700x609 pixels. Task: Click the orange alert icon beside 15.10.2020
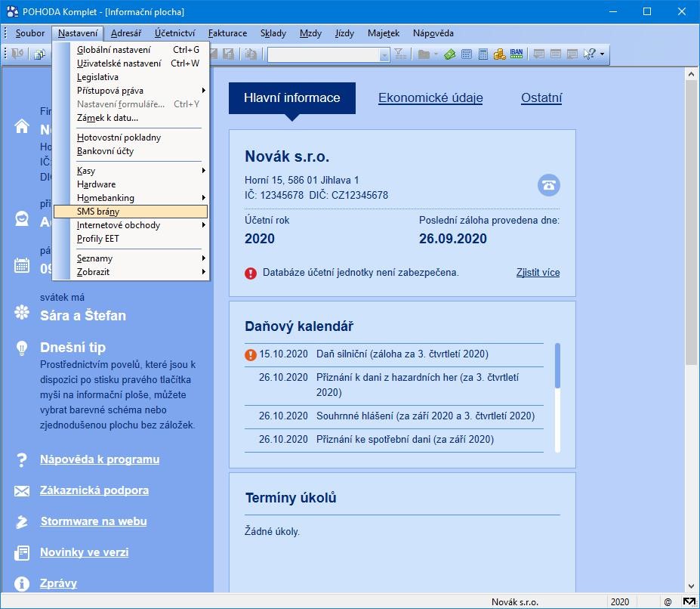pyautogui.click(x=251, y=355)
